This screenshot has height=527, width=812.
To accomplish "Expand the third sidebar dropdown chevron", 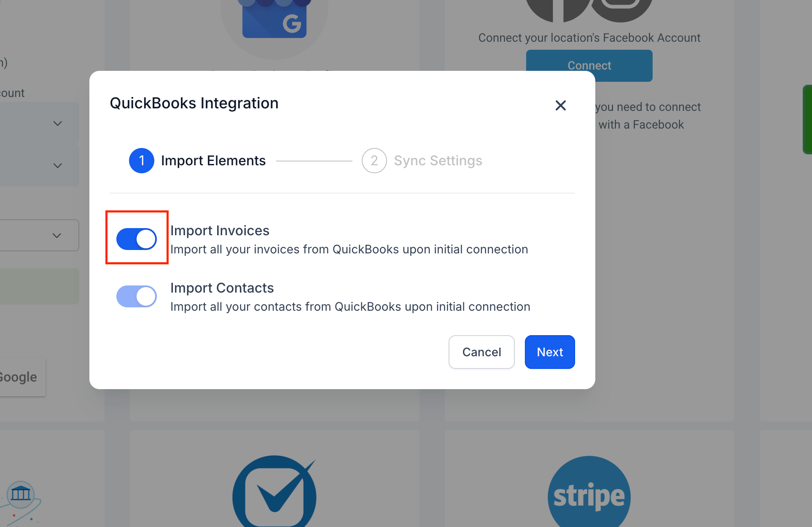I will coord(57,234).
